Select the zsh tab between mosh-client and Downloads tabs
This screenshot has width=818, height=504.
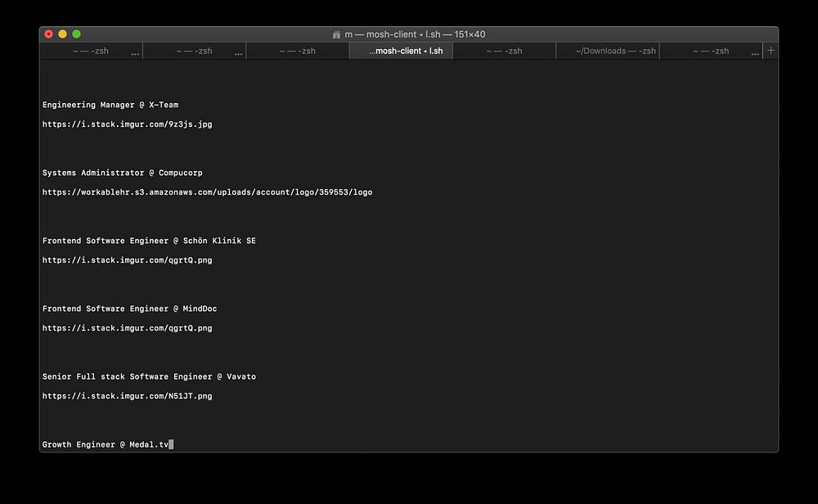coord(504,51)
